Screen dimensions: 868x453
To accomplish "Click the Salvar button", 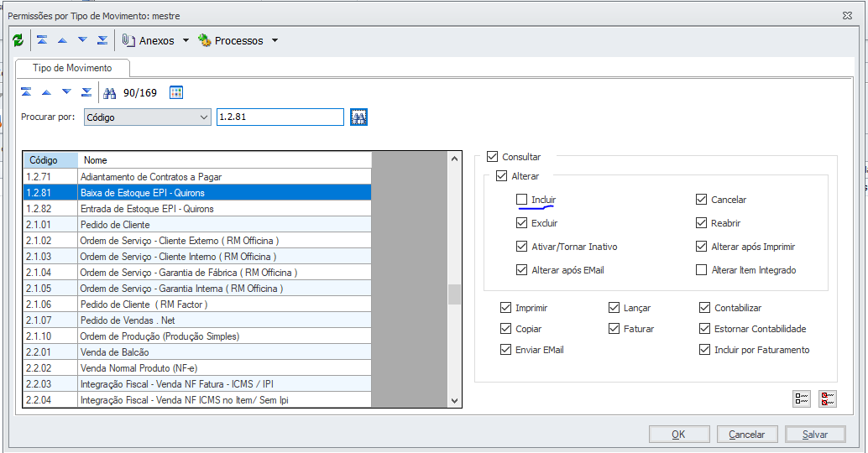I will 815,435.
